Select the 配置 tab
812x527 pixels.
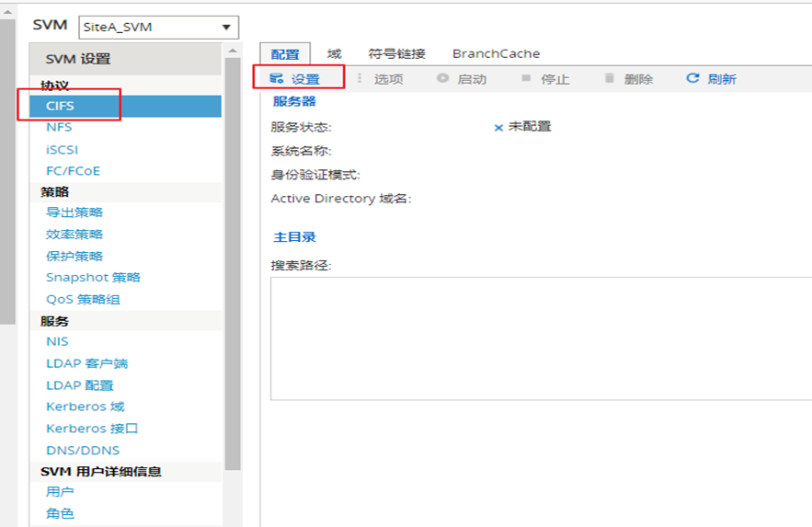(x=285, y=54)
